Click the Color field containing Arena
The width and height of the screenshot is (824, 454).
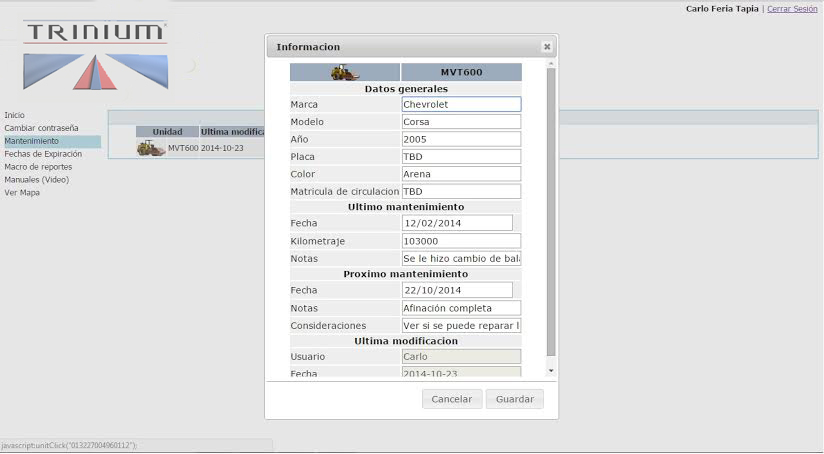[460, 174]
